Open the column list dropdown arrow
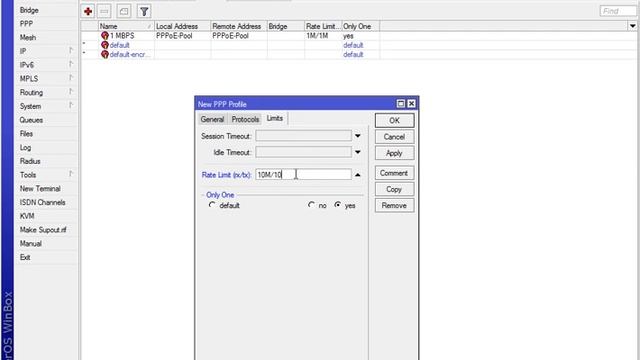 632,26
